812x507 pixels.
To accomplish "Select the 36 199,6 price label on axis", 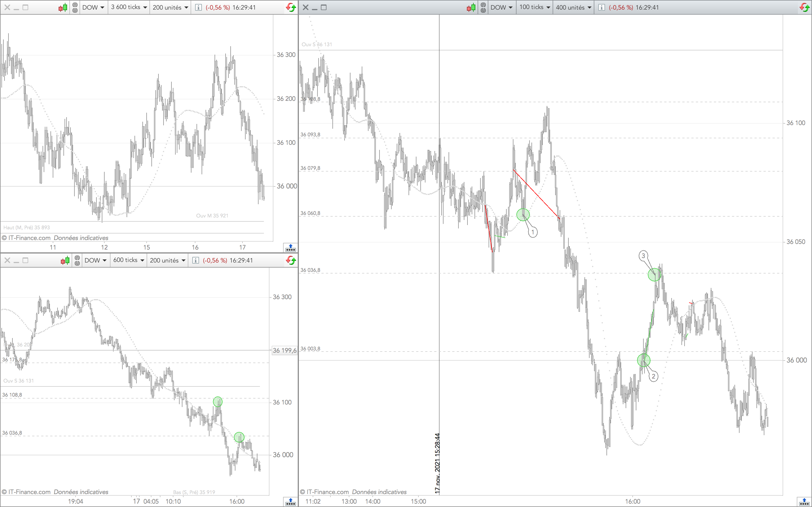I will pos(284,350).
